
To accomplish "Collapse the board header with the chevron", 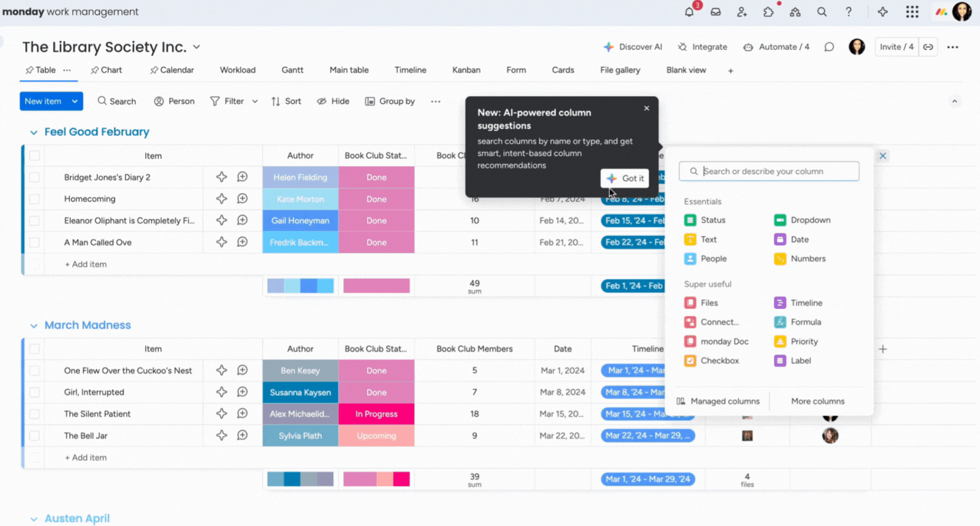I will (954, 102).
